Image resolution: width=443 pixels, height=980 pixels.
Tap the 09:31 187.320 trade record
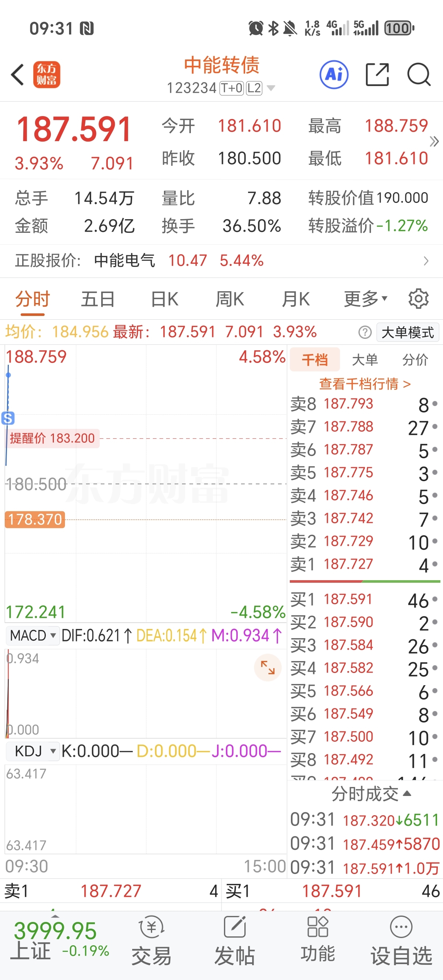click(365, 820)
